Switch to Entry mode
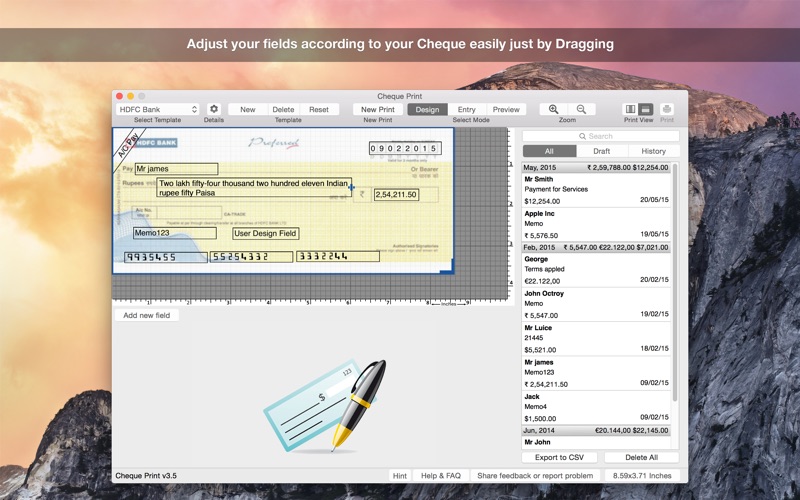The height and width of the screenshot is (500, 800). pyautogui.click(x=466, y=109)
